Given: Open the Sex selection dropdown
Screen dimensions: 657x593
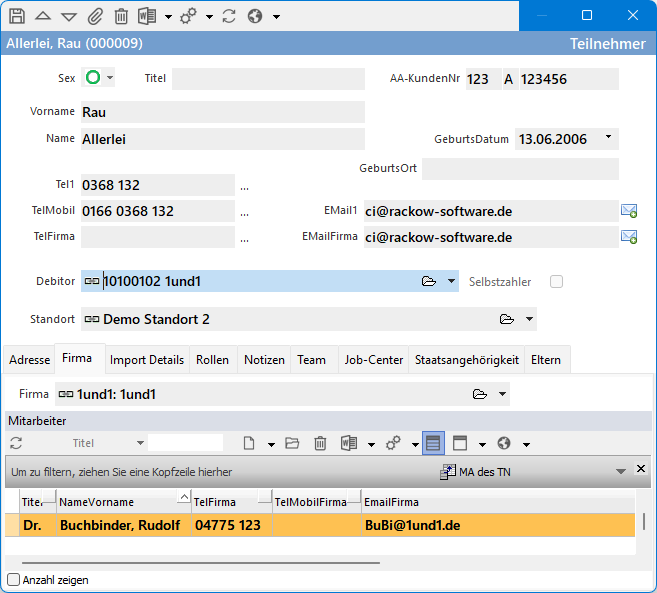Looking at the screenshot, I should (109, 78).
